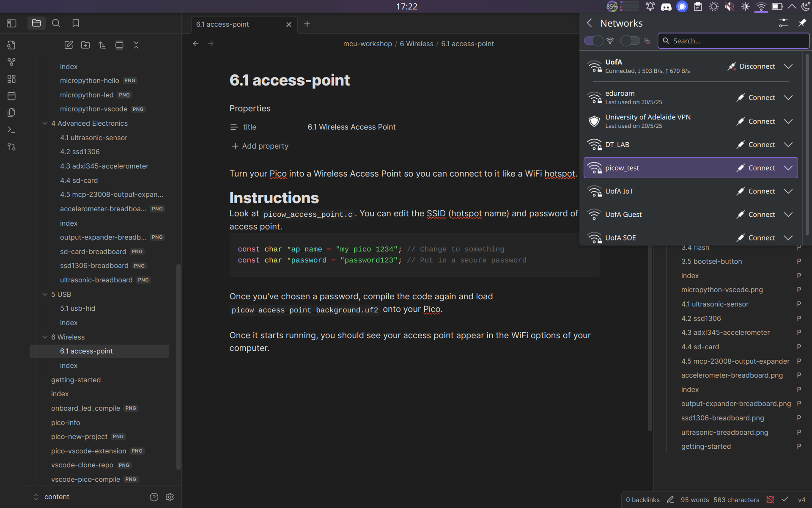Viewport: 812px width, 508px height.
Task: Open Discord from the system tray
Action: click(666, 6)
